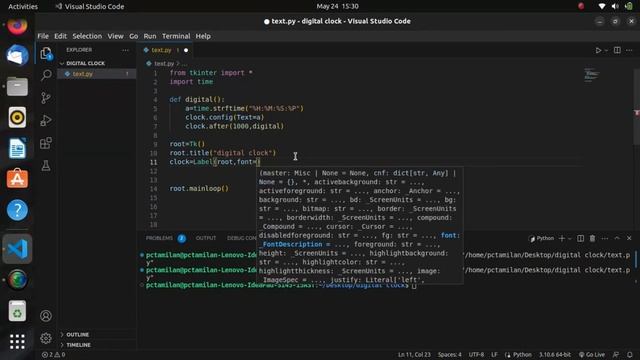Switch to the OUTPUT panel tab
Screen dimensions: 640x360
(206, 238)
